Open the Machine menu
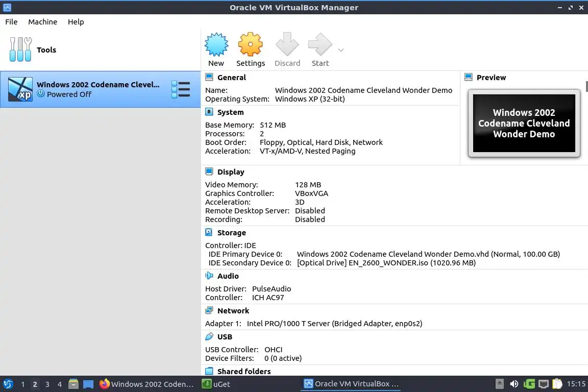Image resolution: width=588 pixels, height=392 pixels. click(43, 22)
